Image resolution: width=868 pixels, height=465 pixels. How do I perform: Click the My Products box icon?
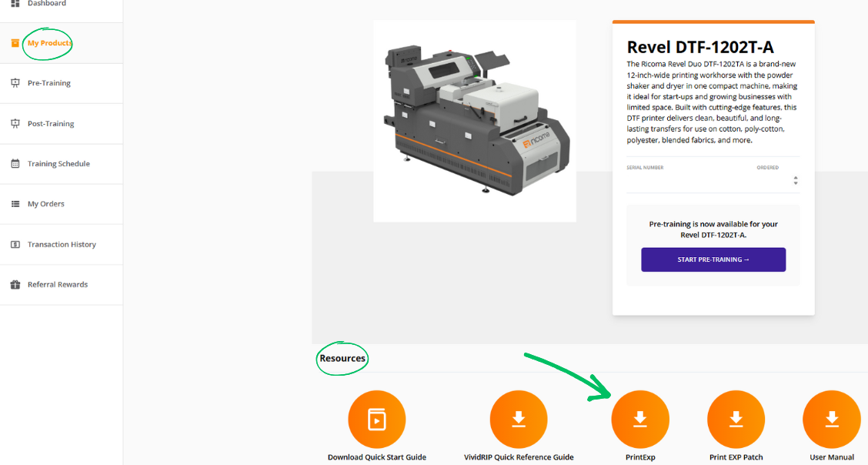coord(15,43)
